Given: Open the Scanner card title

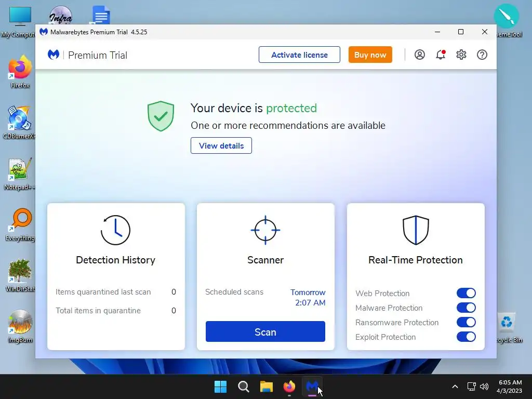Looking at the screenshot, I should coord(265,260).
